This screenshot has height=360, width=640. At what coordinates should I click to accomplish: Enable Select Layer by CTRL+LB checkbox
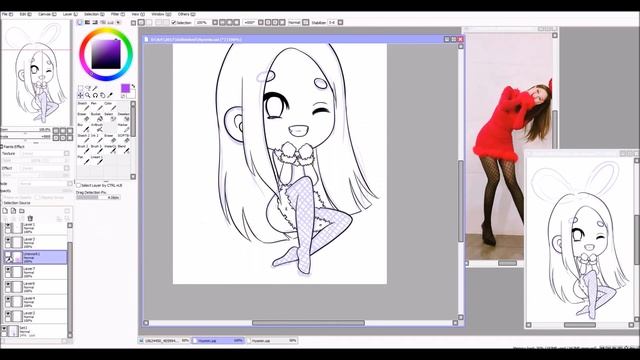point(79,185)
